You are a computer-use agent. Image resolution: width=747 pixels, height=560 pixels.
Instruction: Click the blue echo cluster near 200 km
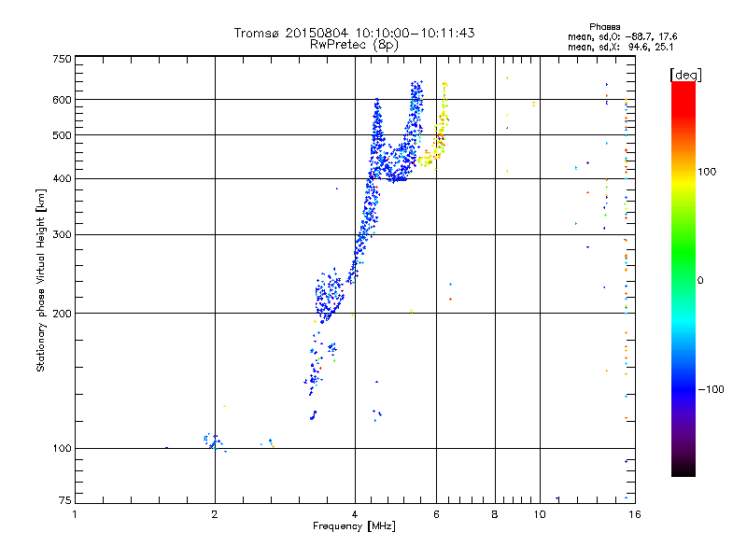click(x=329, y=295)
